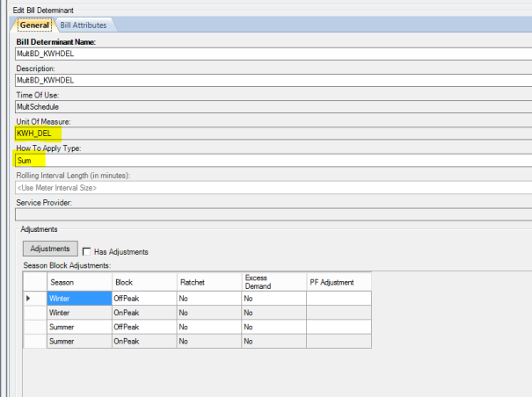Click the OffPeak block cell in first Winter row
Screen dimensions: 532x397
click(x=144, y=299)
